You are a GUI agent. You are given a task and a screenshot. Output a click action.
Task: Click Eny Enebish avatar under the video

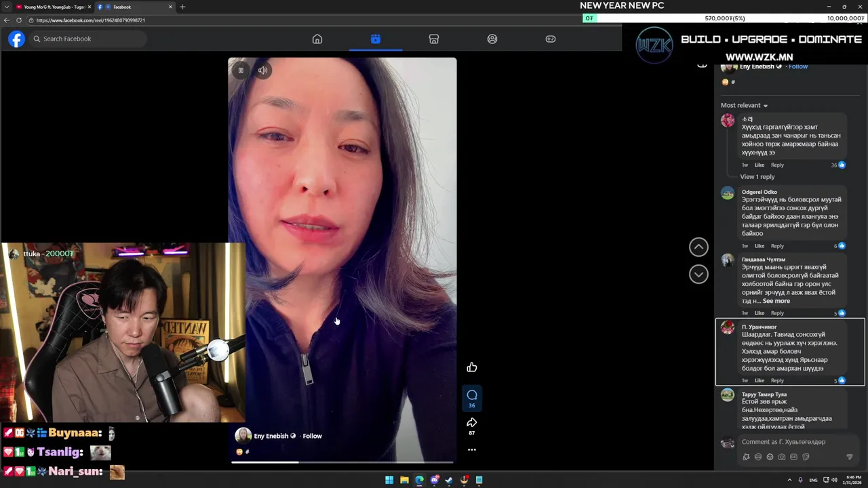click(243, 436)
